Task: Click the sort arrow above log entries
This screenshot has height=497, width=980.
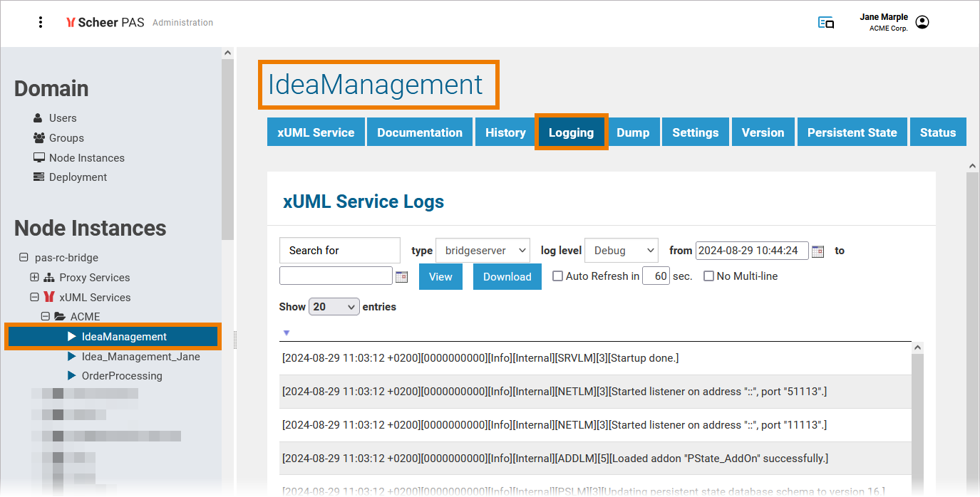Action: (287, 333)
